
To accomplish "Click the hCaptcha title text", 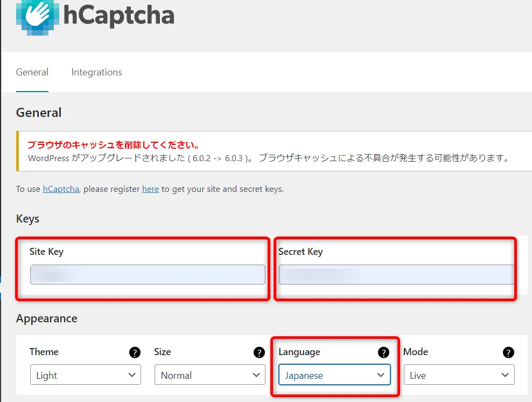I will click(119, 15).
